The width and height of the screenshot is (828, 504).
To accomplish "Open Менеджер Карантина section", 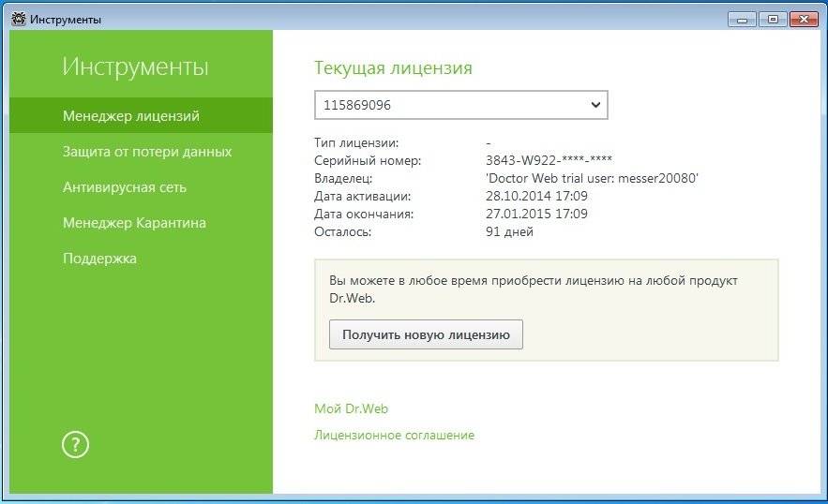I will (134, 223).
